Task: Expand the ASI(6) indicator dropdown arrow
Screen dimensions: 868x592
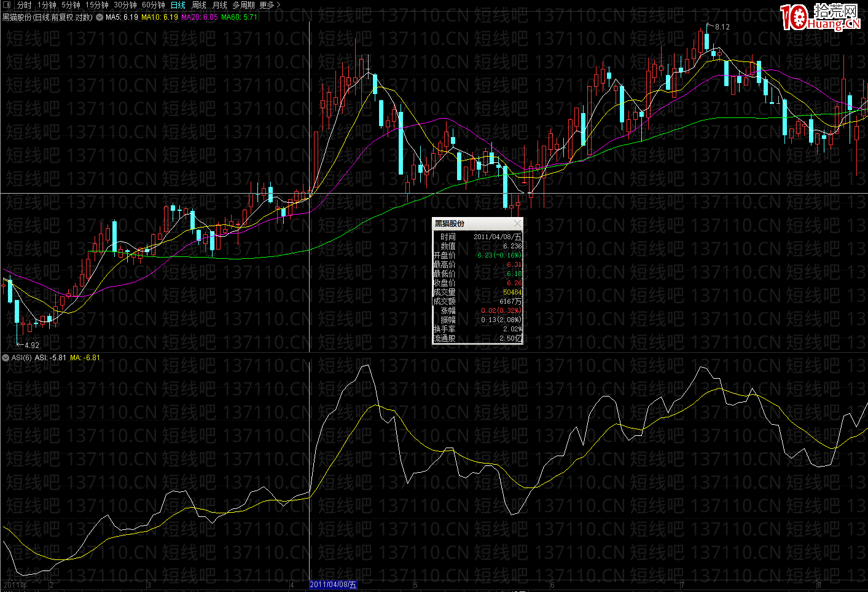Action: [6, 358]
